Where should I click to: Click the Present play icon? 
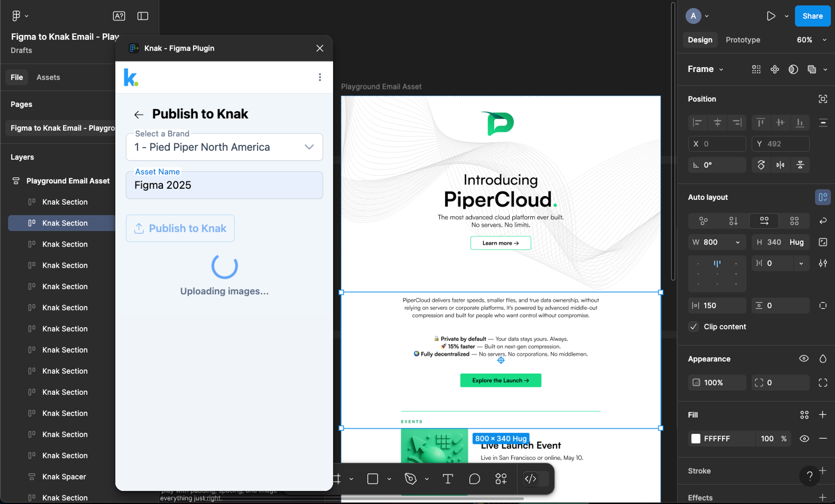click(x=771, y=16)
